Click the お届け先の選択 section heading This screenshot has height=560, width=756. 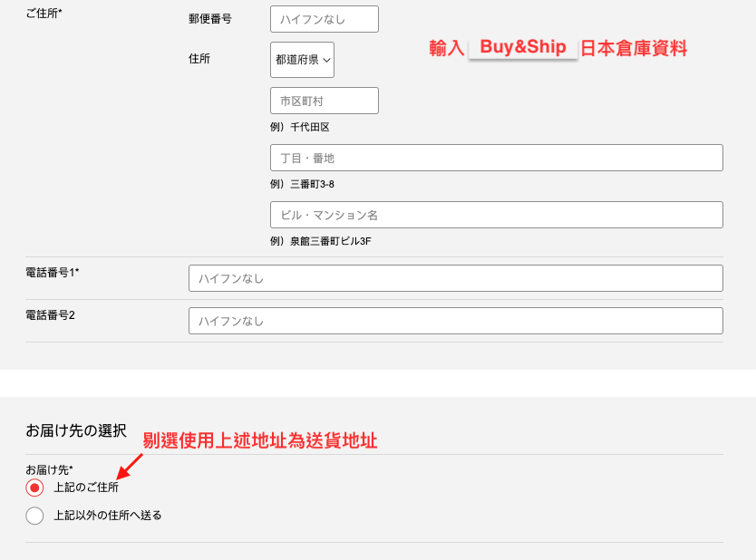coord(76,430)
